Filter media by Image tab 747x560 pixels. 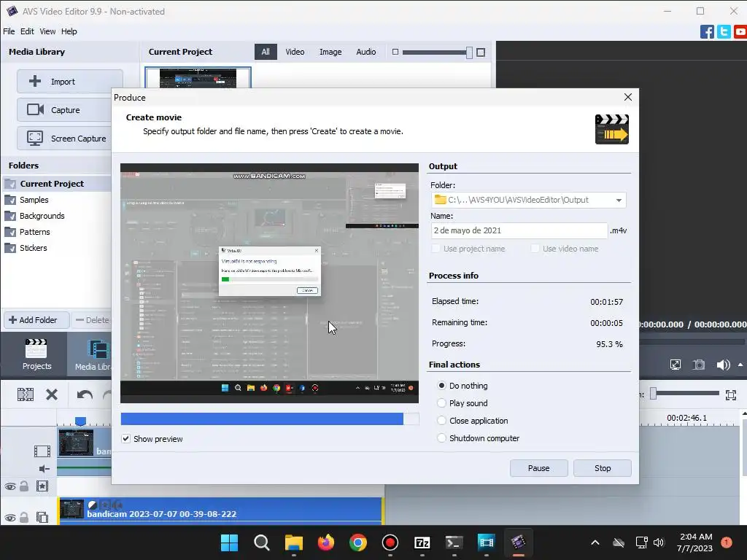tap(330, 52)
